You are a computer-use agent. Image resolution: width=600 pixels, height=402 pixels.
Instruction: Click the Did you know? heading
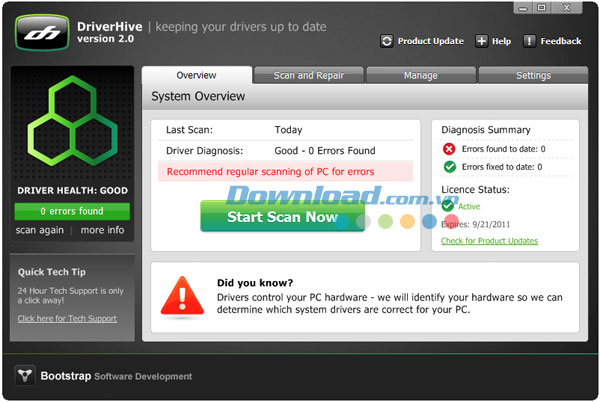(255, 283)
